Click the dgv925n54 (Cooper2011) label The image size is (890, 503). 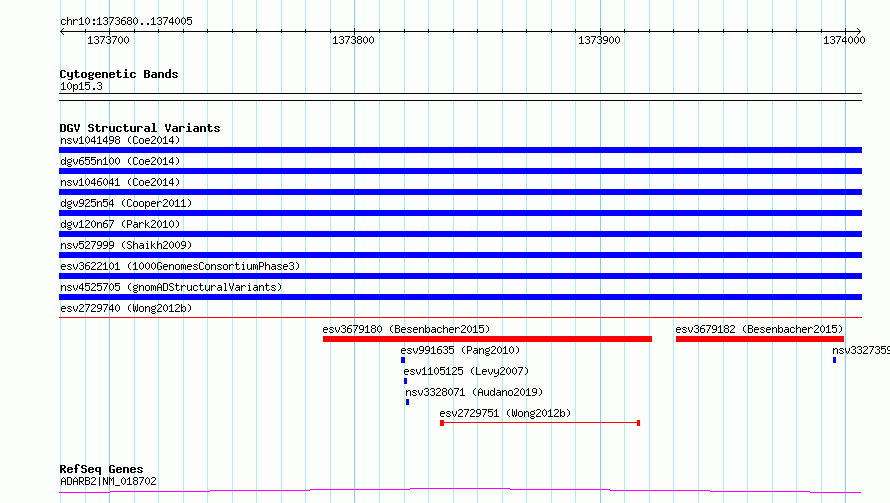pyautogui.click(x=126, y=203)
